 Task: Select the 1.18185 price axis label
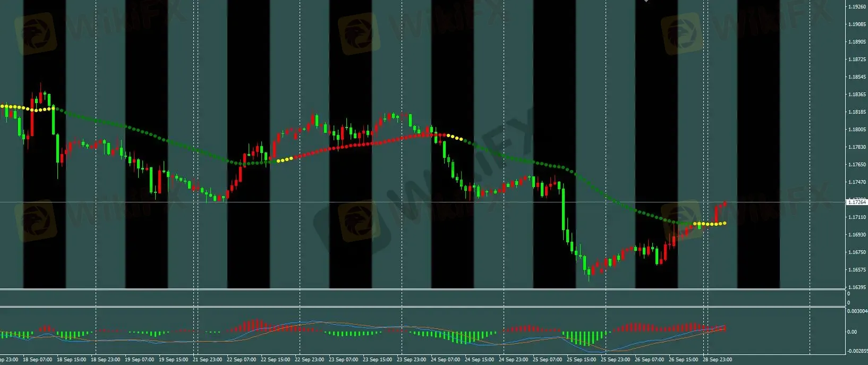[856, 112]
